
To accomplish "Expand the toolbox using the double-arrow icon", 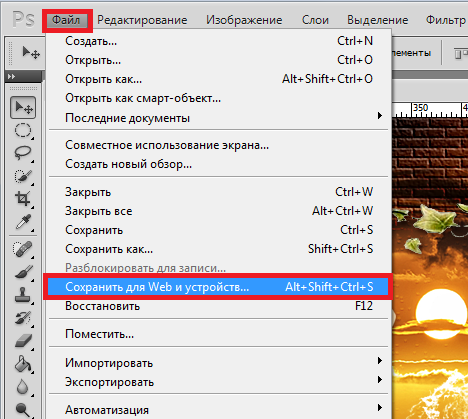I will [11, 77].
